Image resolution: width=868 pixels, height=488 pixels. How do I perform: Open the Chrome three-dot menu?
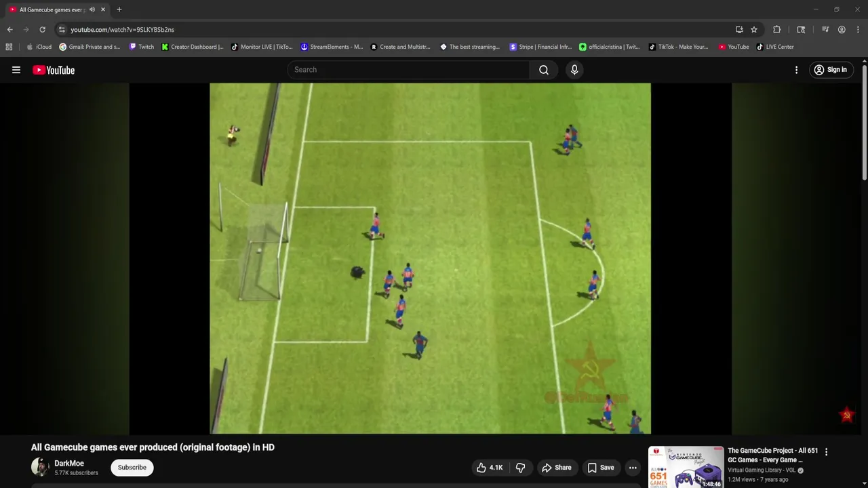[x=859, y=30]
